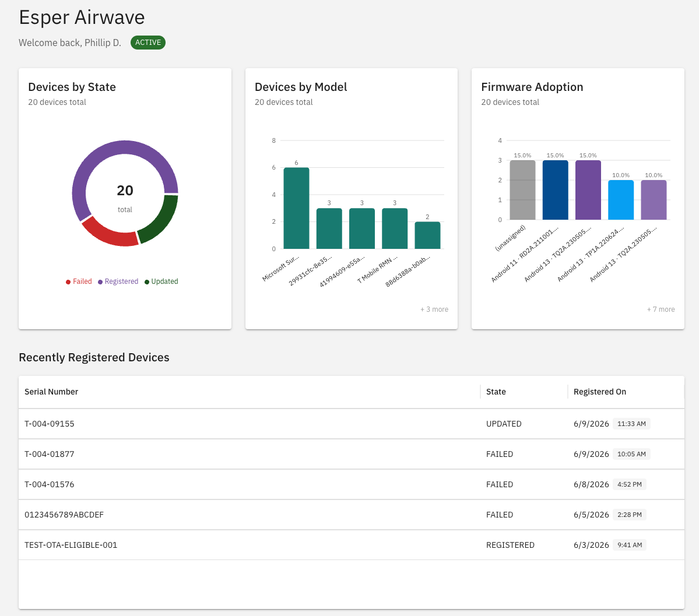Click the 10:05 AM time chip
This screenshot has height=616, width=699.
click(x=632, y=454)
